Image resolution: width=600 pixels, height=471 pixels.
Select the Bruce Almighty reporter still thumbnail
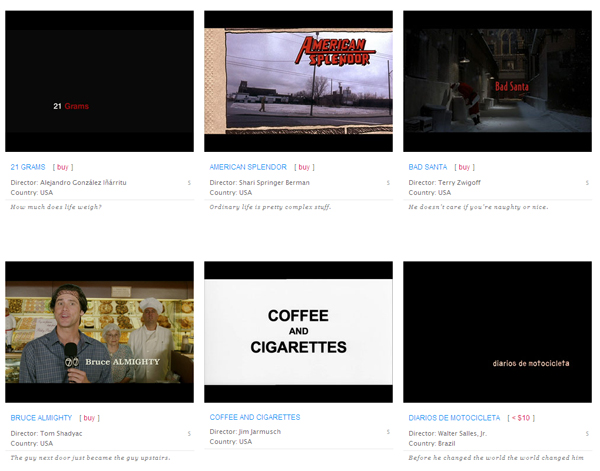(99, 333)
